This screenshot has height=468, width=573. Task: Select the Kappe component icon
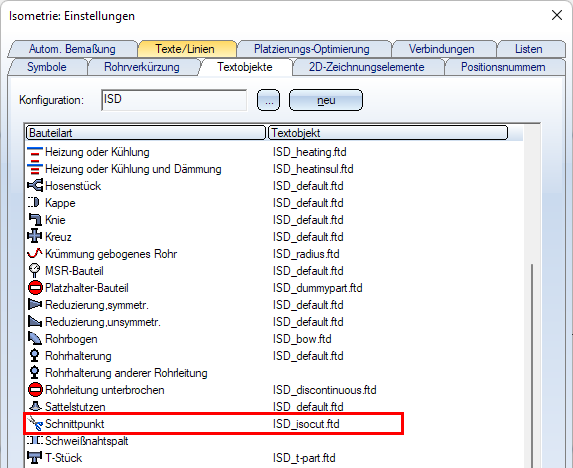pos(34,203)
